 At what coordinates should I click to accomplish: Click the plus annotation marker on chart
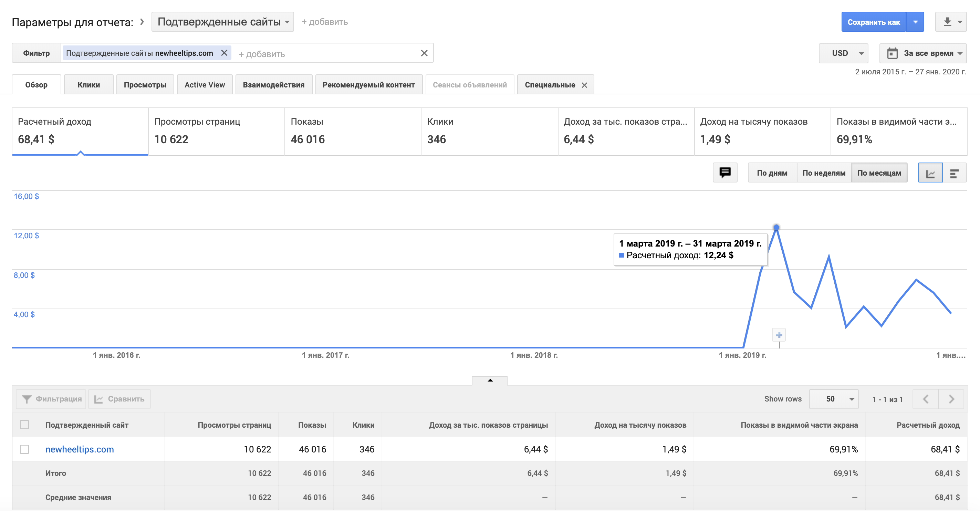(x=779, y=335)
